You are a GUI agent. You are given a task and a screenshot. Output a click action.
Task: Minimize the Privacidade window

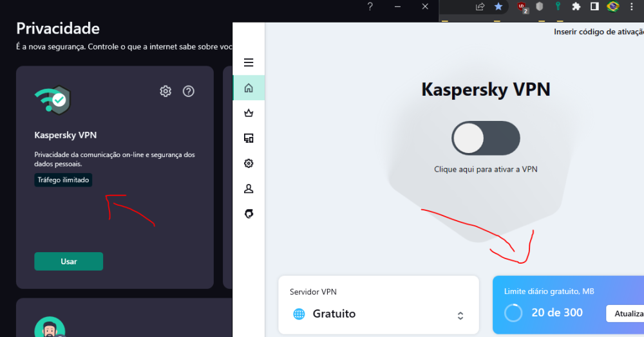click(397, 6)
